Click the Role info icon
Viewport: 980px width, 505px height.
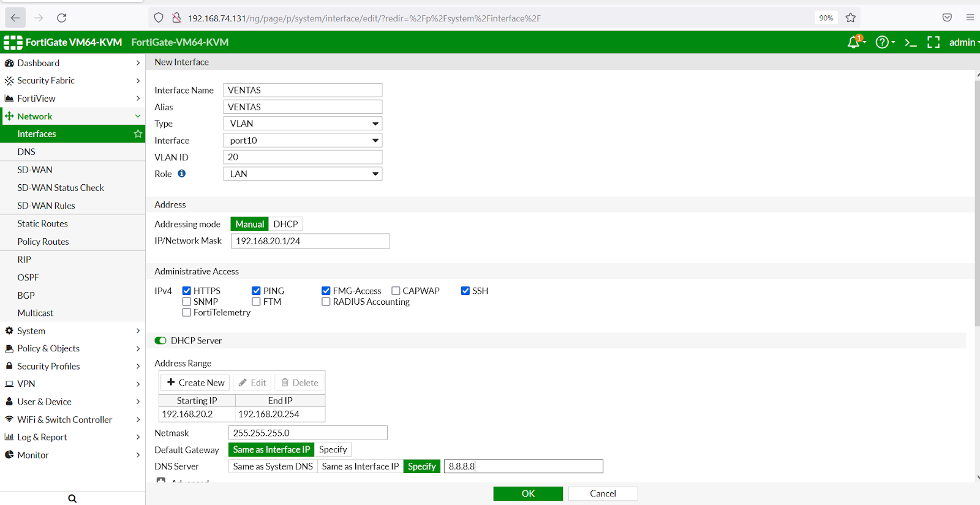[x=182, y=174]
